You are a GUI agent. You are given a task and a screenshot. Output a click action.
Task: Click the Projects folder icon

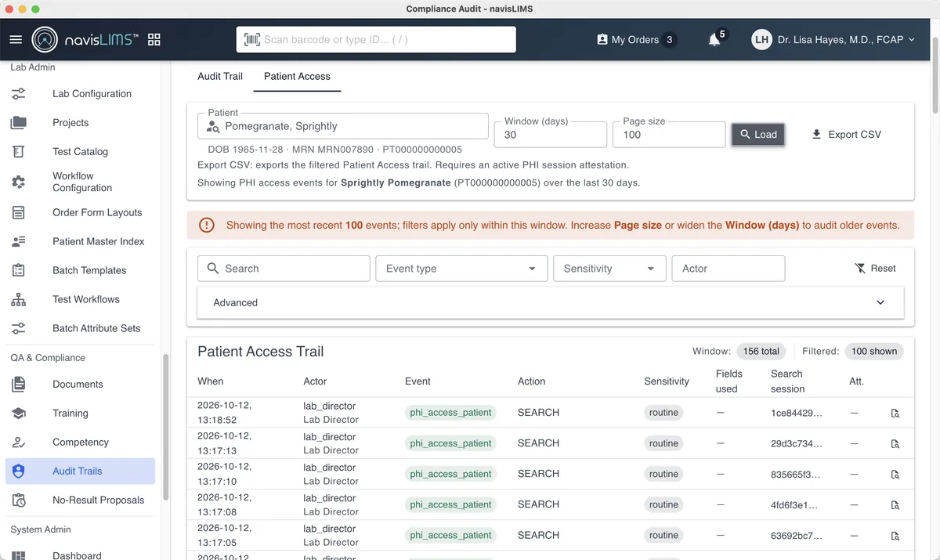(x=19, y=123)
